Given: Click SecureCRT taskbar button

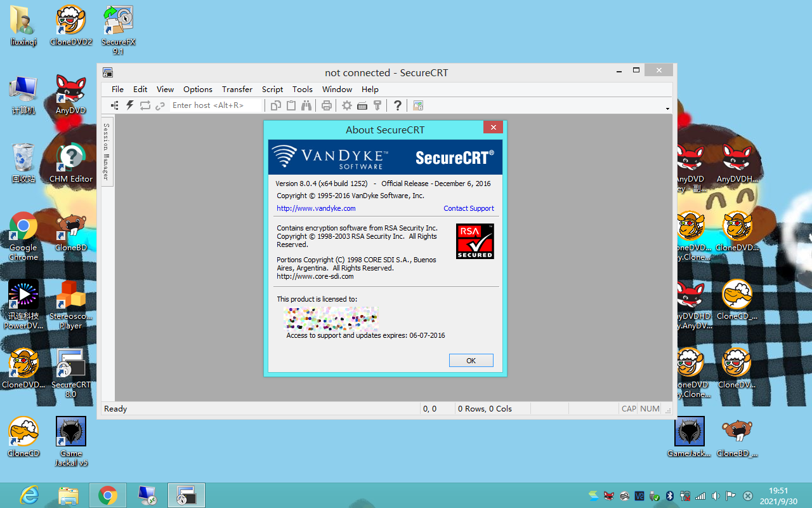Looking at the screenshot, I should pyautogui.click(x=187, y=495).
